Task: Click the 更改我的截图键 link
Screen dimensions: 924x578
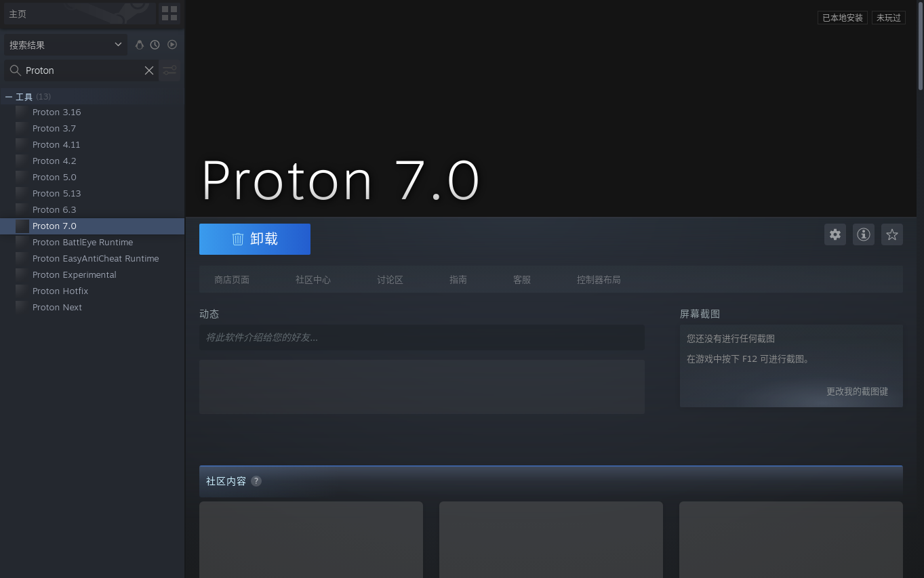Action: point(857,392)
